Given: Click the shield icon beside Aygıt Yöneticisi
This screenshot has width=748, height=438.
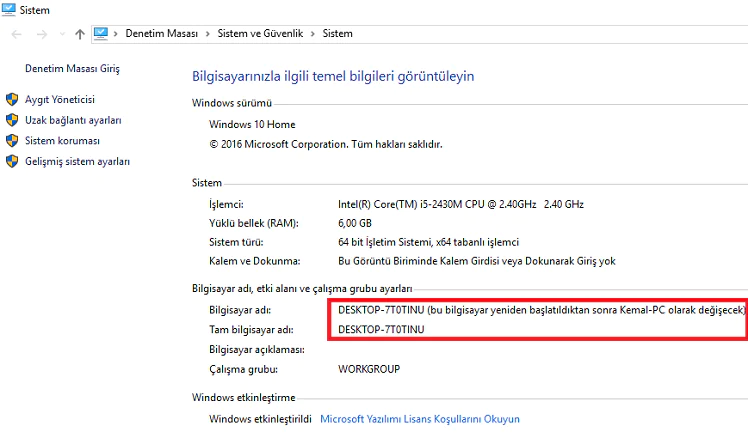Looking at the screenshot, I should (12, 100).
